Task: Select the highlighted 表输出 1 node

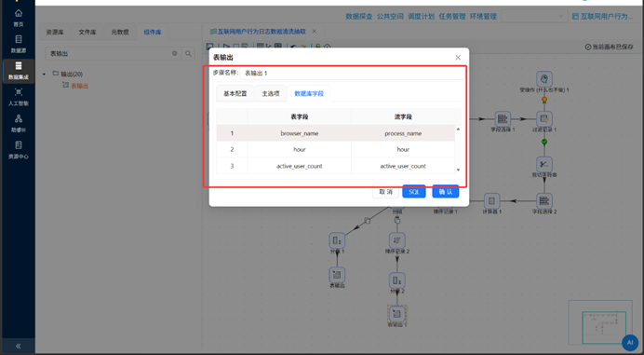Action: click(397, 314)
